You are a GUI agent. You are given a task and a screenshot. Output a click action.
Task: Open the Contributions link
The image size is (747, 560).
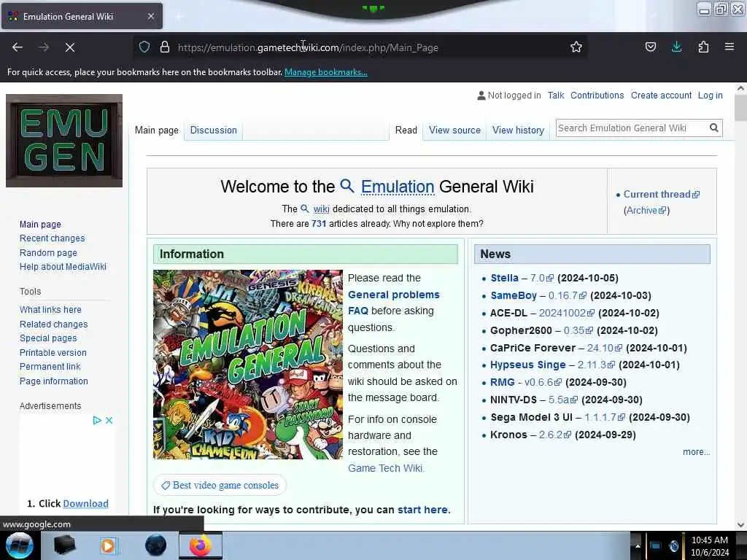[597, 96]
